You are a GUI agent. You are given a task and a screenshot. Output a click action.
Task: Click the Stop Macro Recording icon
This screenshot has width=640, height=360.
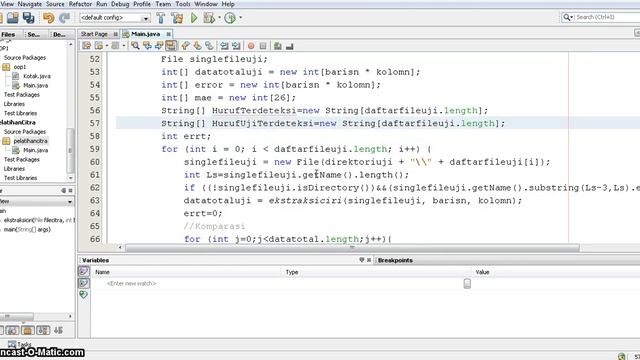click(263, 46)
